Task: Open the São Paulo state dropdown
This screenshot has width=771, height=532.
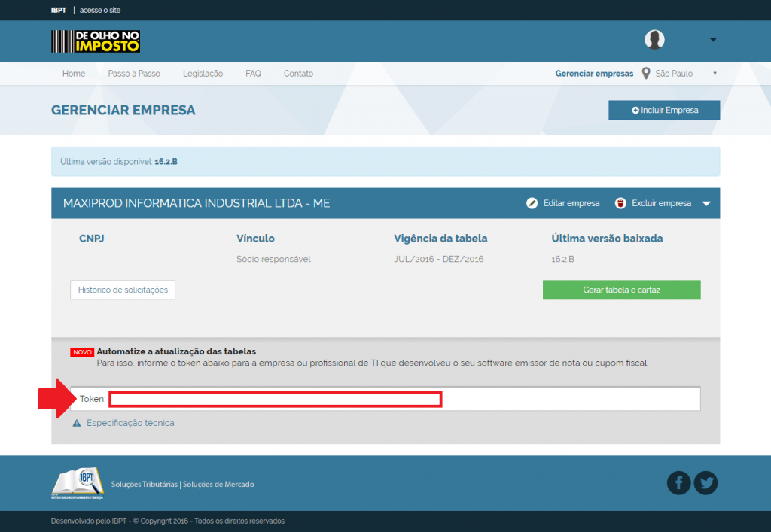Action: tap(685, 74)
